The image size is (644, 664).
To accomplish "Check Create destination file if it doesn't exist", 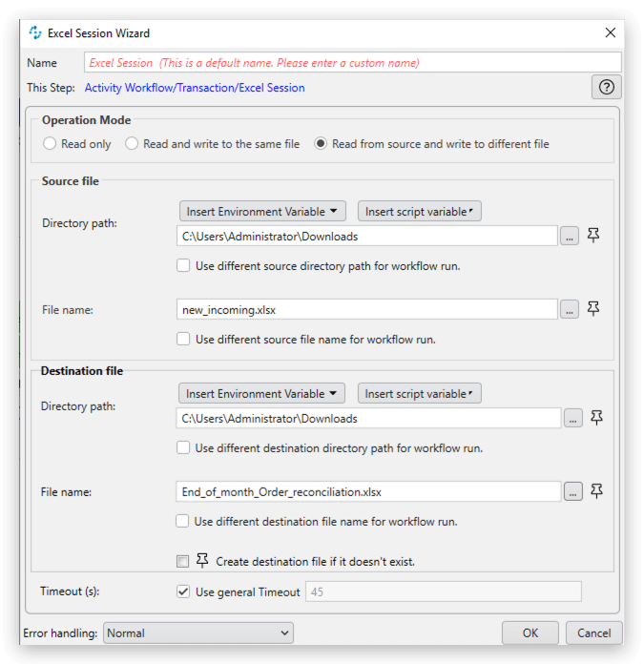I will (182, 562).
